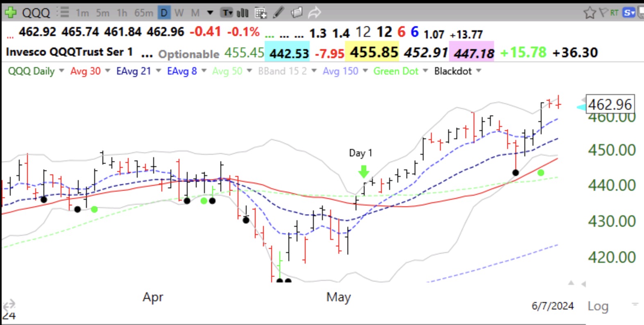Open the chart template T dropdown icon
The width and height of the screenshot is (644, 325).
pyautogui.click(x=227, y=13)
